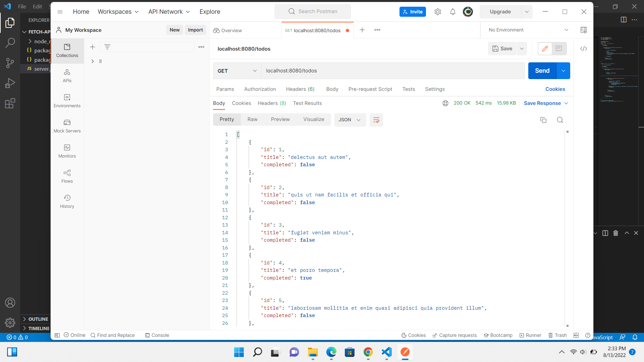Switch response view to Raw
The height and width of the screenshot is (362, 644).
click(253, 119)
